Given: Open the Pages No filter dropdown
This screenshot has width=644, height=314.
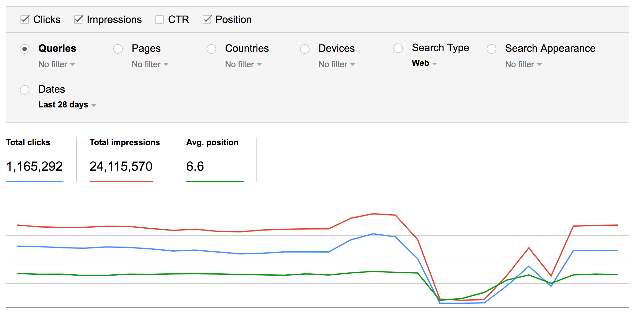Looking at the screenshot, I should [150, 64].
